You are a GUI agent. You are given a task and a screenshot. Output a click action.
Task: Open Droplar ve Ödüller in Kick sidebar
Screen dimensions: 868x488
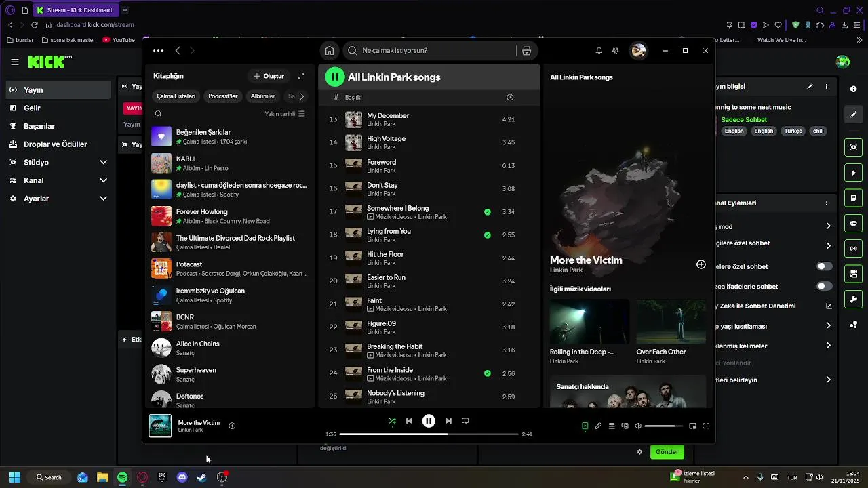click(58, 144)
